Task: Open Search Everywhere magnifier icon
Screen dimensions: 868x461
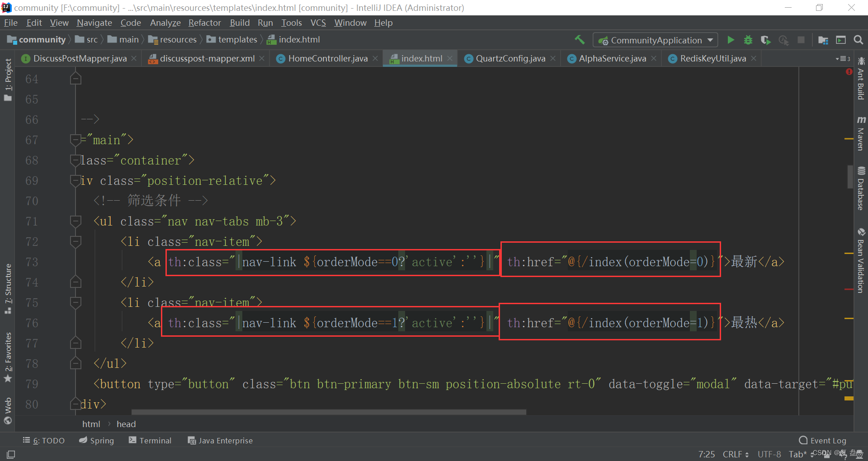Action: click(x=858, y=40)
